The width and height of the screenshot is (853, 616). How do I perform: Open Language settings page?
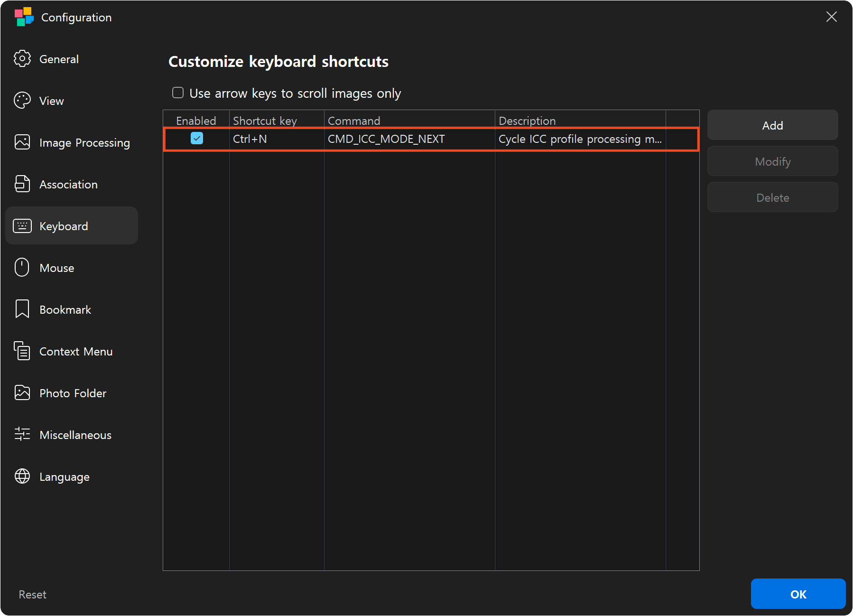[72, 476]
